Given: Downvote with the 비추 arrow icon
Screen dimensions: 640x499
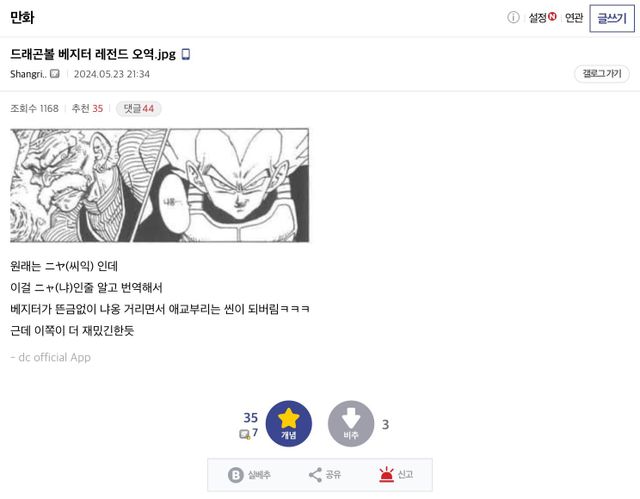Looking at the screenshot, I should 351,424.
